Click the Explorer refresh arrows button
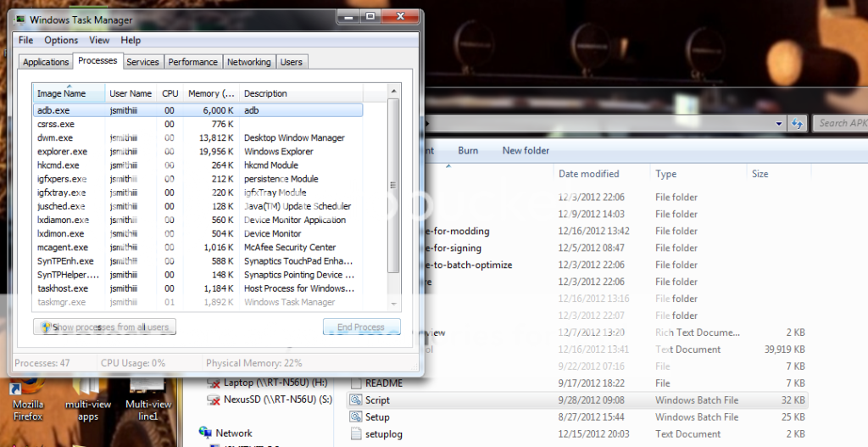 coord(797,124)
